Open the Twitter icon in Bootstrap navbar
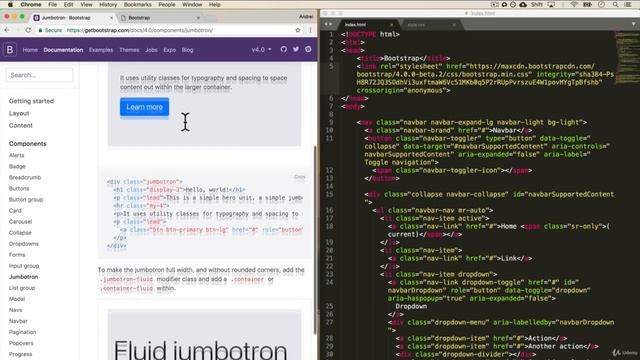The width and height of the screenshot is (640, 360). coord(296,49)
